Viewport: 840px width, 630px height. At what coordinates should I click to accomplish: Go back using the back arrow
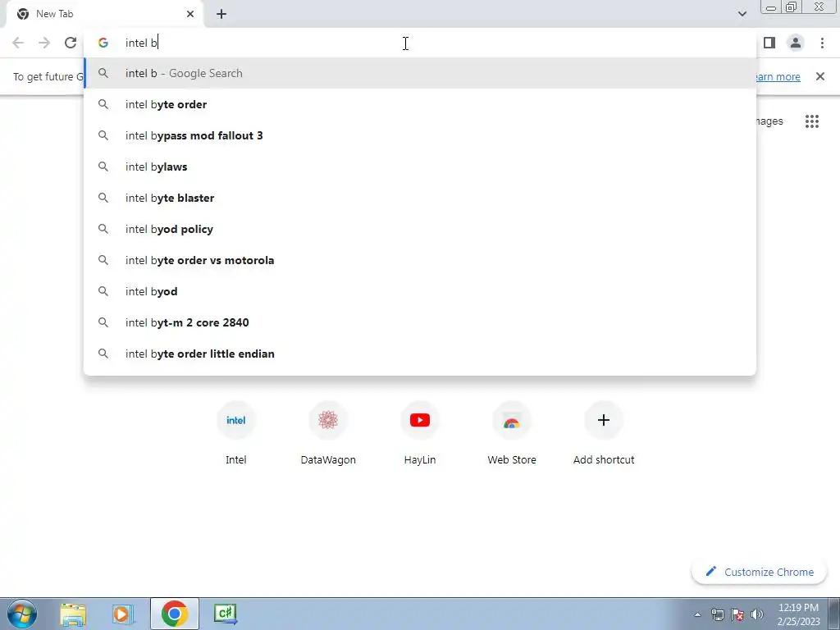18,43
